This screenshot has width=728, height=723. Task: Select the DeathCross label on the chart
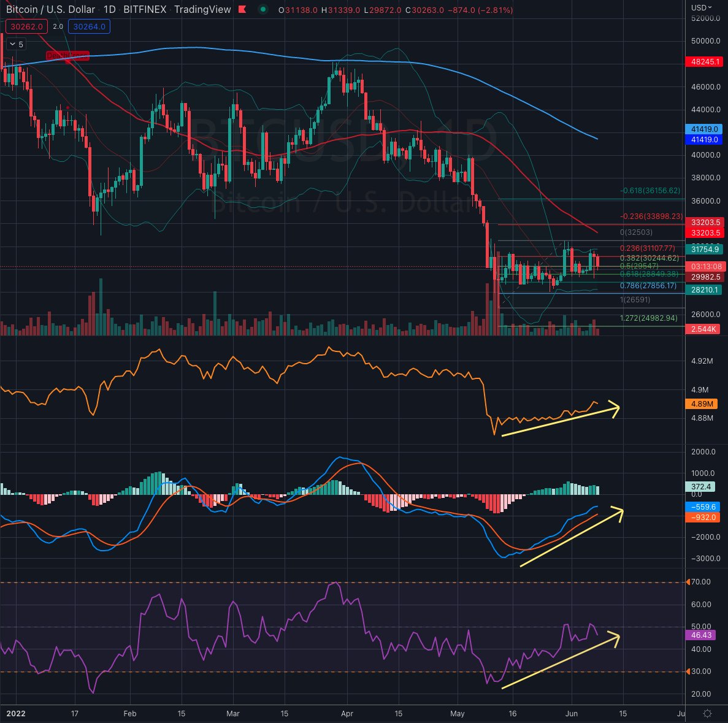tap(68, 55)
